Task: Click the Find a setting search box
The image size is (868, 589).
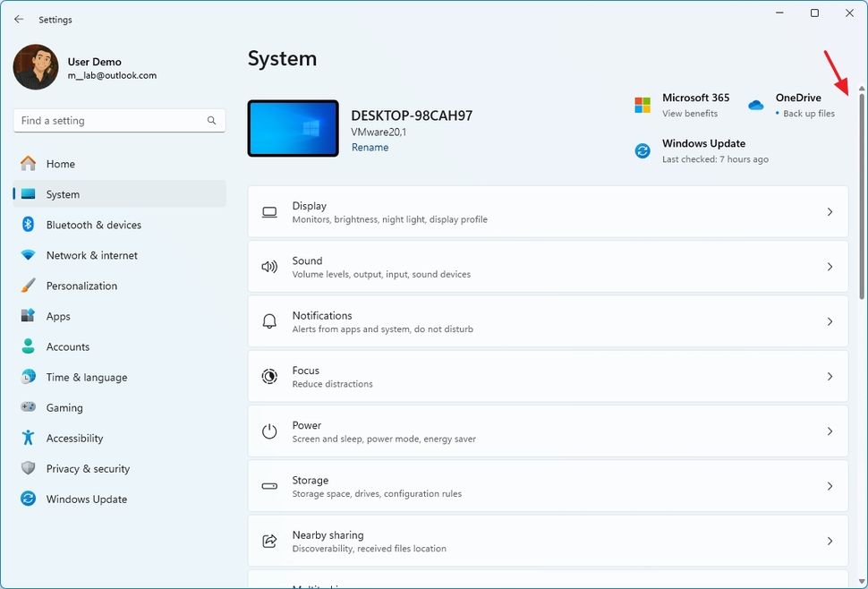Action: tap(119, 120)
